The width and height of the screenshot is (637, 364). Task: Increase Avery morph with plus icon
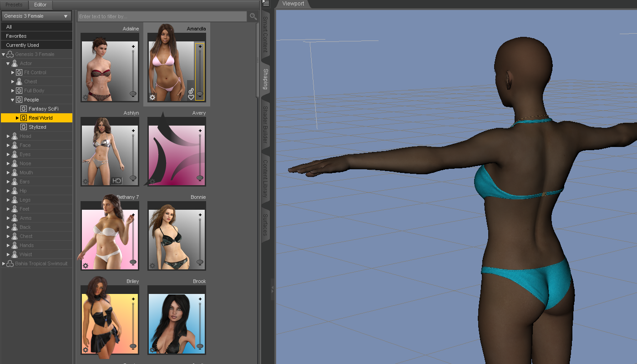point(200,131)
